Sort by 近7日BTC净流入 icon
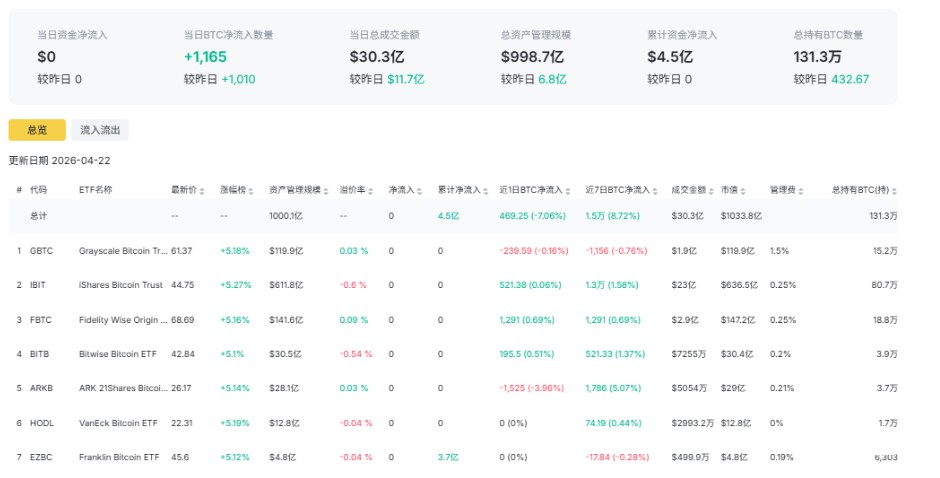This screenshot has width=940, height=478. point(654,190)
